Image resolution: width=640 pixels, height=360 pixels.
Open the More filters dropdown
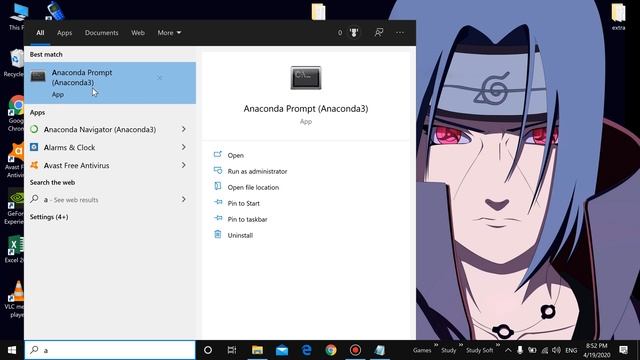[x=169, y=33]
